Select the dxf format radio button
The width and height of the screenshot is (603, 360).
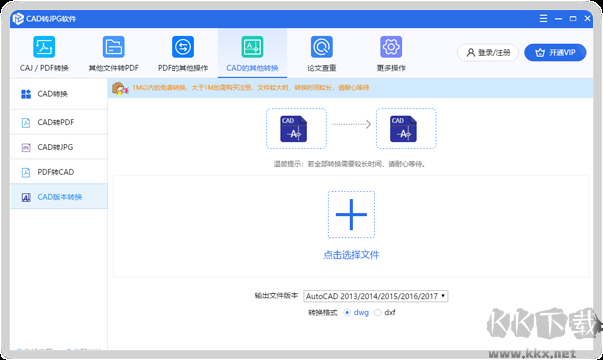pyautogui.click(x=378, y=313)
